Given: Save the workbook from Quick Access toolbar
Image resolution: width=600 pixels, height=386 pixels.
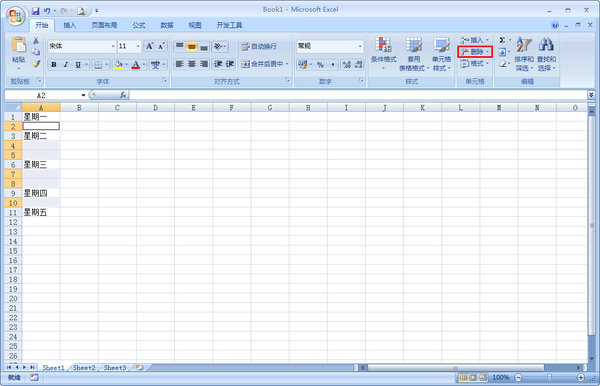Looking at the screenshot, I should 36,11.
